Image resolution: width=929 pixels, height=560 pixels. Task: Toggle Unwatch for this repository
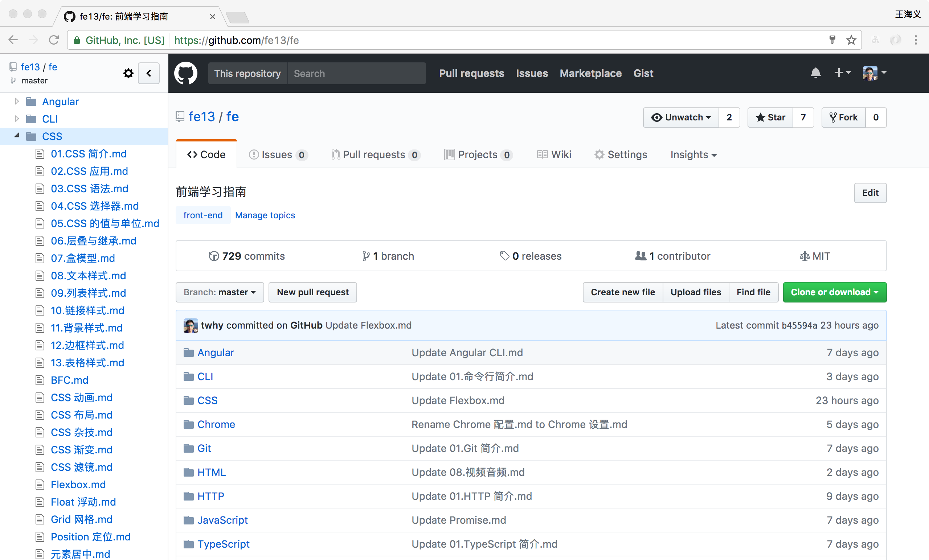pos(681,118)
